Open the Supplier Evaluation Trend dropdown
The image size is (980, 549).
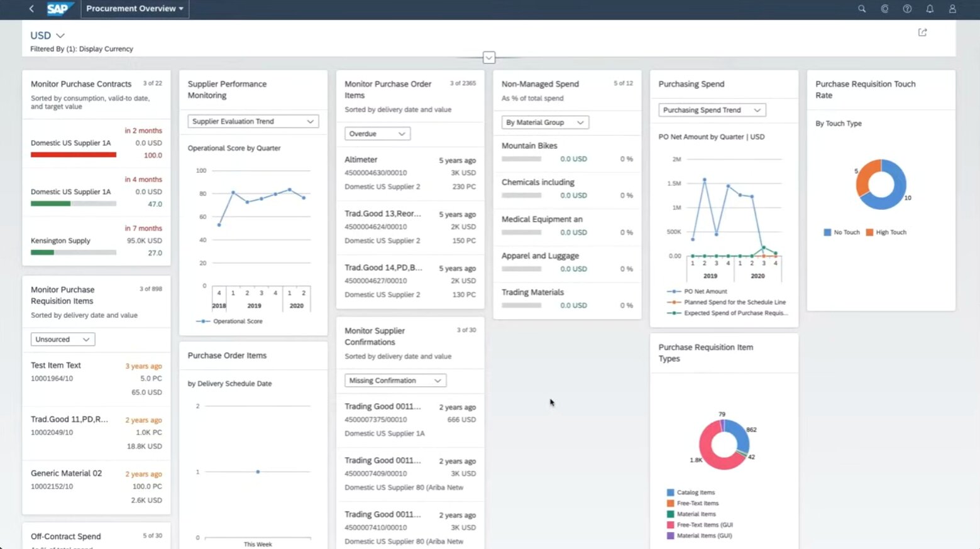pyautogui.click(x=253, y=121)
